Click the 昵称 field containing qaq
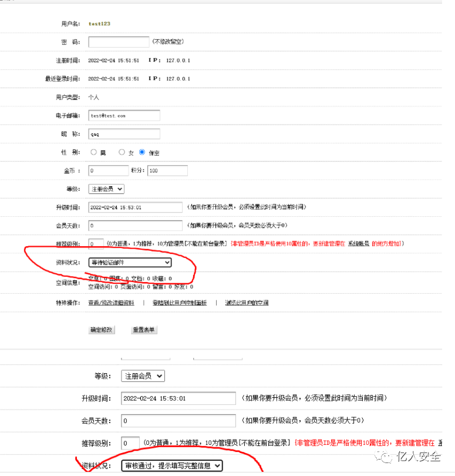This screenshot has width=455, height=476. (124, 134)
